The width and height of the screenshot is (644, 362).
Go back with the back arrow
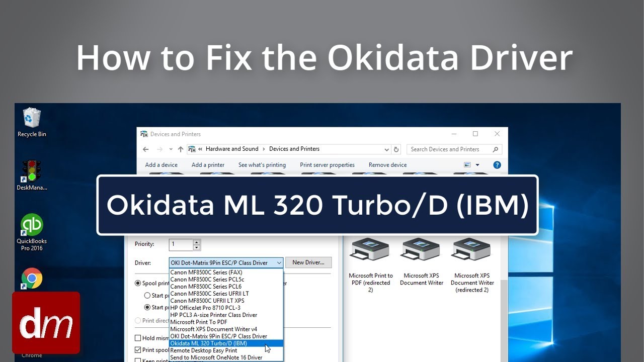pyautogui.click(x=146, y=149)
